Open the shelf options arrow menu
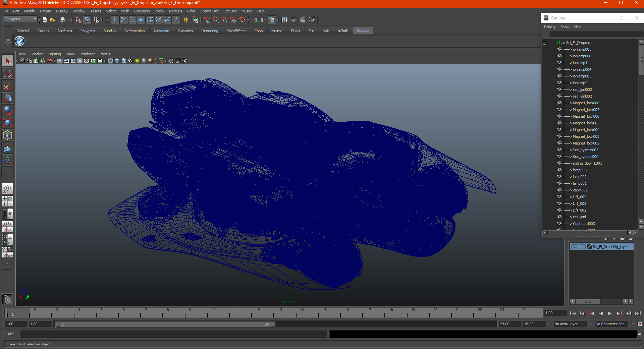Viewport: 644px width, 349px height. pos(8,45)
